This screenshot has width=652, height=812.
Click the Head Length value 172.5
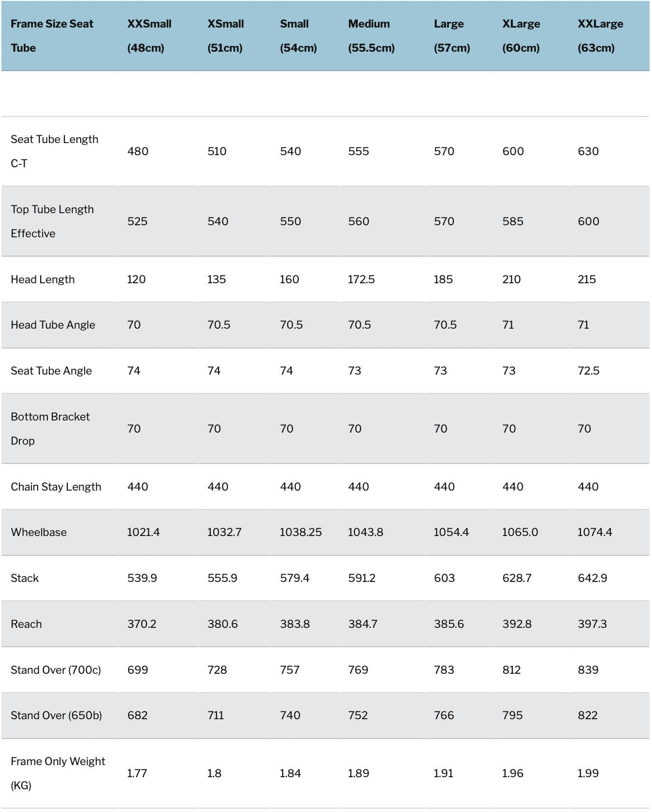361,279
